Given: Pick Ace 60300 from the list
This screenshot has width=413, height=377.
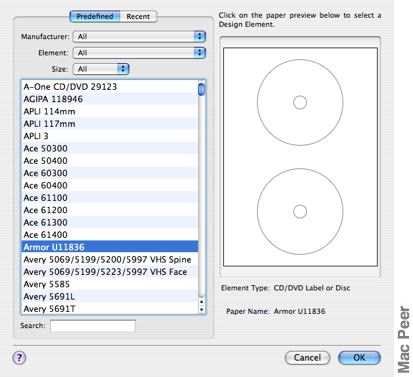Looking at the screenshot, I should tap(110, 173).
